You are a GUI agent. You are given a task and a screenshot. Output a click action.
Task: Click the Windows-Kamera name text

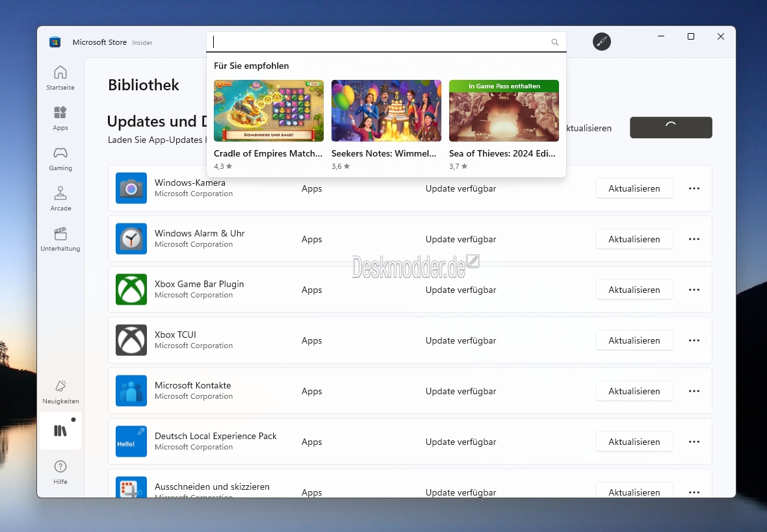point(190,183)
